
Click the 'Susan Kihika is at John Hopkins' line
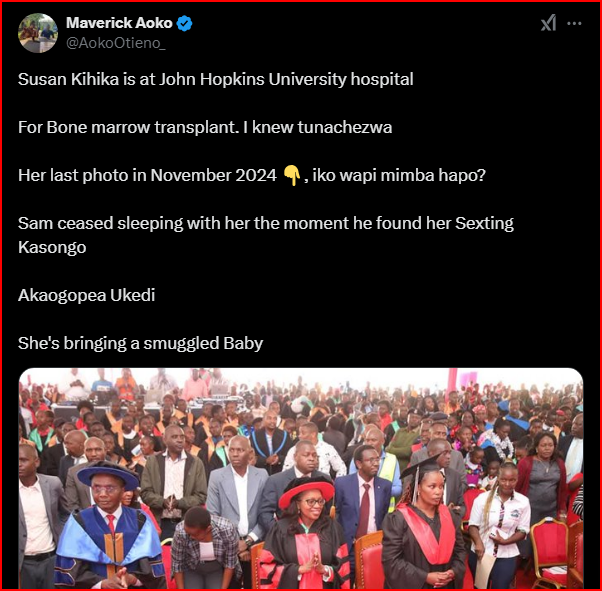click(x=215, y=79)
